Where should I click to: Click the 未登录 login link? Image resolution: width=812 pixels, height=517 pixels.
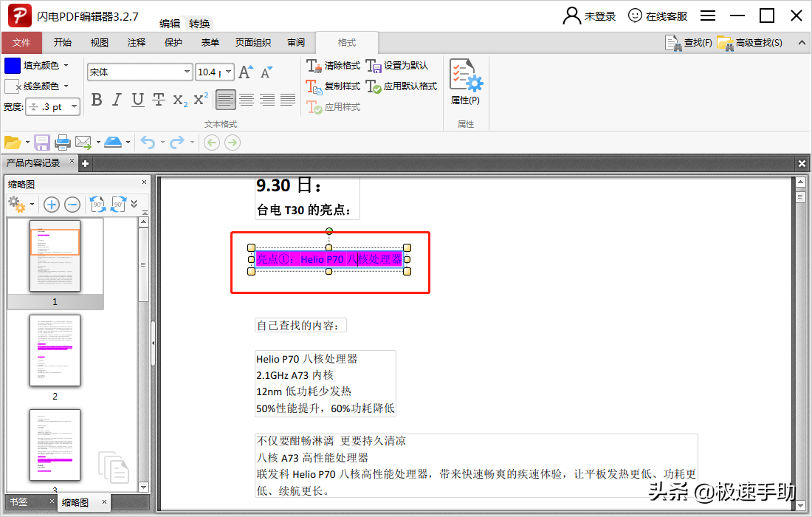point(598,15)
